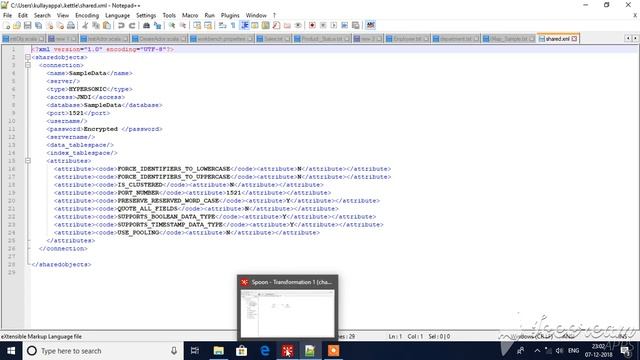Click the Open file toolbar icon
The height and width of the screenshot is (360, 640).
(17, 25)
